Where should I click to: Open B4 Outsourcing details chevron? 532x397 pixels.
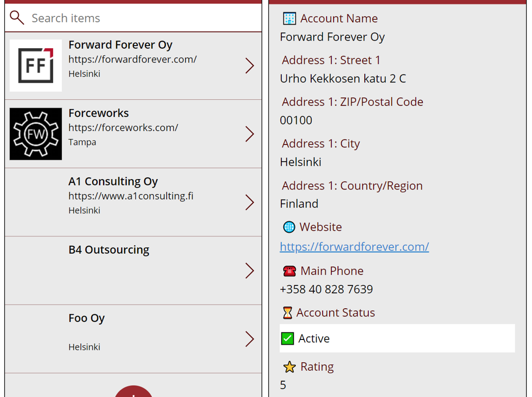click(250, 271)
